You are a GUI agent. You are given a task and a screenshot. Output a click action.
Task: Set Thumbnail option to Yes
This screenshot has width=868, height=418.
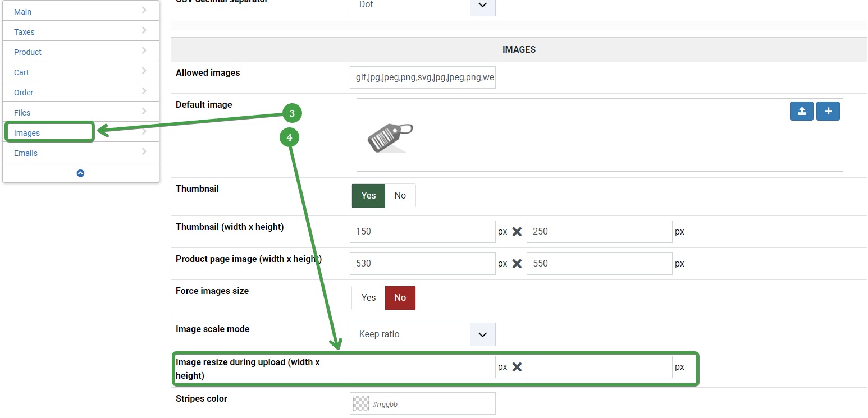(368, 195)
